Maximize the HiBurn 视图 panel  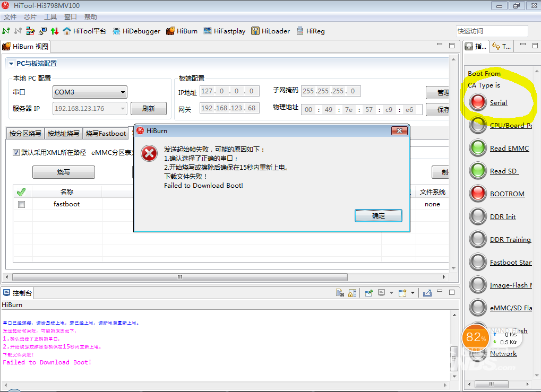(x=452, y=46)
